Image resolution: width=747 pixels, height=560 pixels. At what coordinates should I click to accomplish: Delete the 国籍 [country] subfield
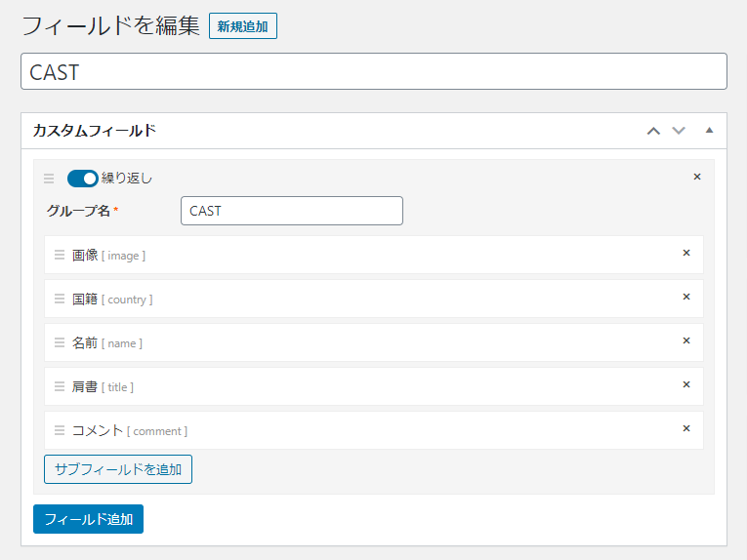coord(685,297)
